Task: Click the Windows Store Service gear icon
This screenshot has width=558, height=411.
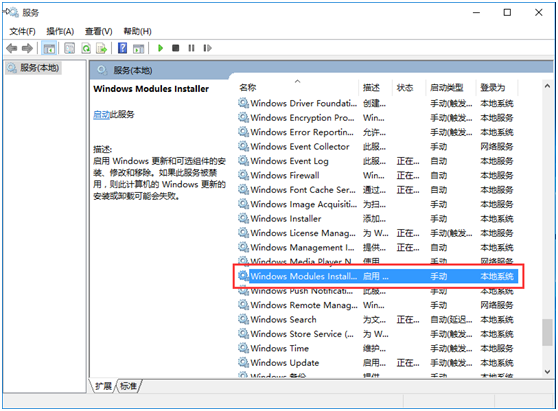Action: pyautogui.click(x=243, y=334)
